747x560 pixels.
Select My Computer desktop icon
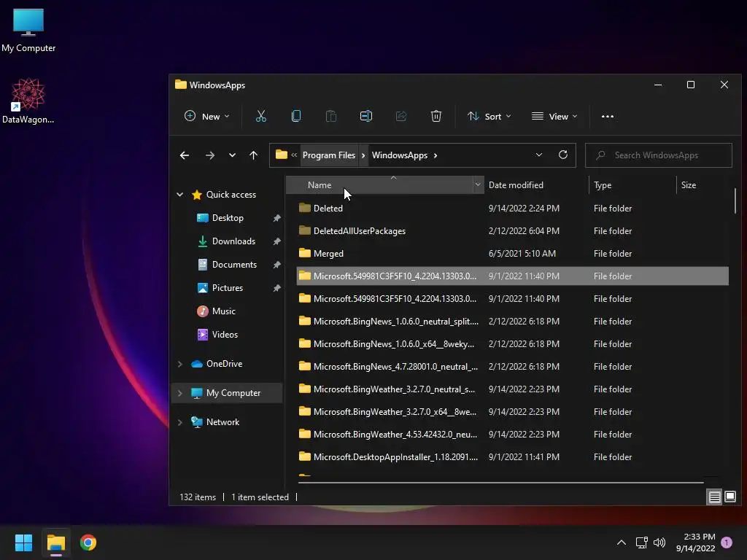(28, 31)
